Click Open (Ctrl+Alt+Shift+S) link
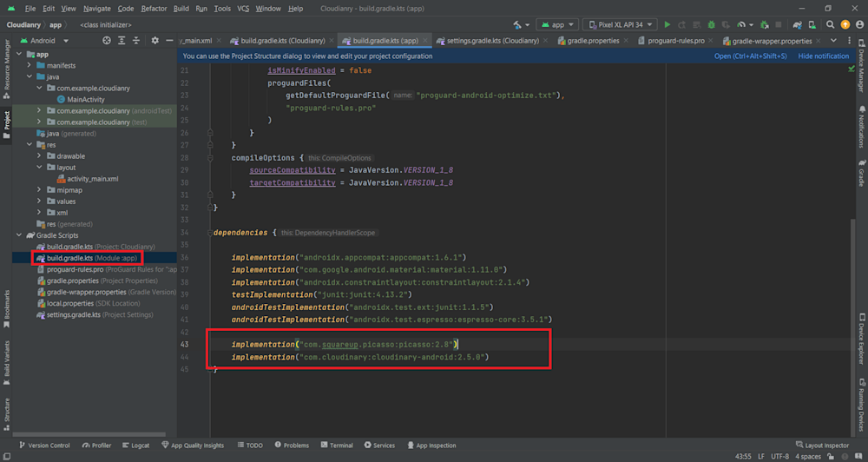868x462 pixels. pos(750,56)
